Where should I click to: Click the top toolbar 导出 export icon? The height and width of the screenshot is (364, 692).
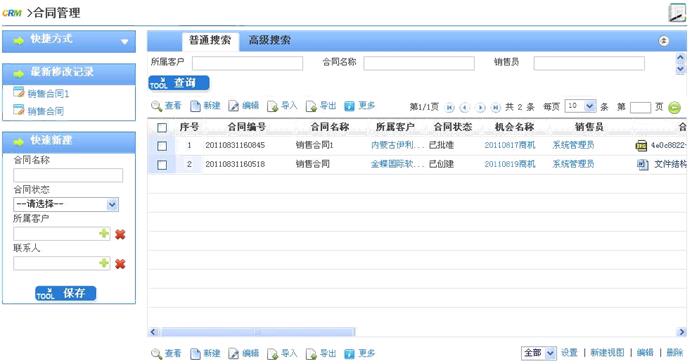[311, 106]
